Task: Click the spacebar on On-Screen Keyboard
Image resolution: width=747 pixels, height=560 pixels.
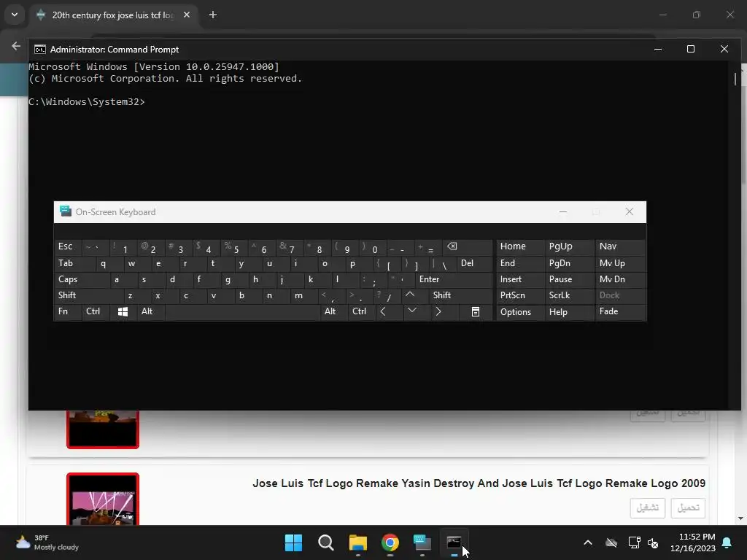Action: pyautogui.click(x=242, y=312)
